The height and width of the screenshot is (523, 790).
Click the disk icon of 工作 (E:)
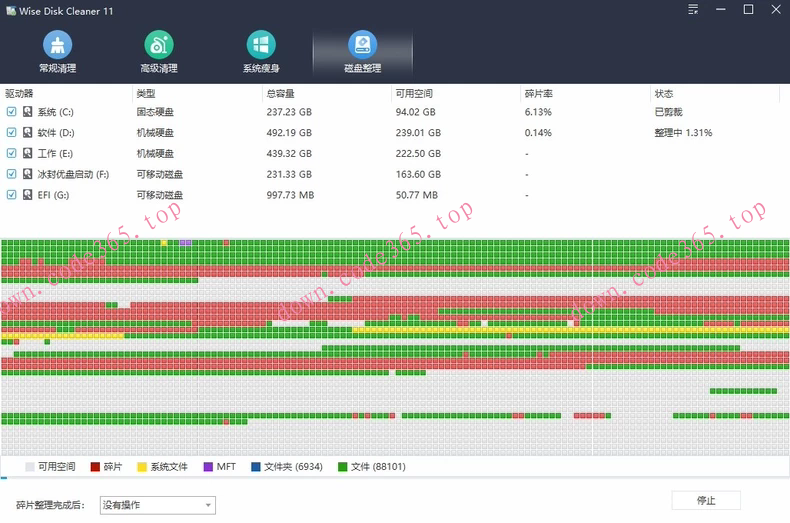(28, 153)
